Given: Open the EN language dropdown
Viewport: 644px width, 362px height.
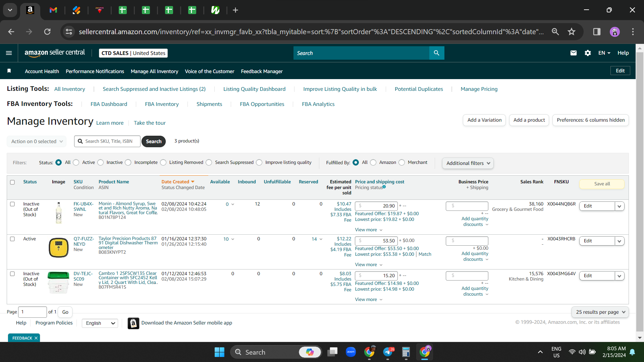Looking at the screenshot, I should (x=604, y=53).
